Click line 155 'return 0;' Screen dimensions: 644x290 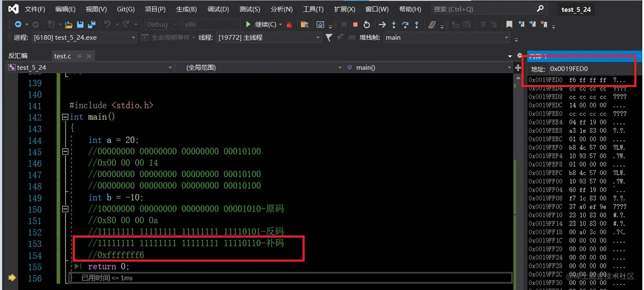pyautogui.click(x=109, y=267)
